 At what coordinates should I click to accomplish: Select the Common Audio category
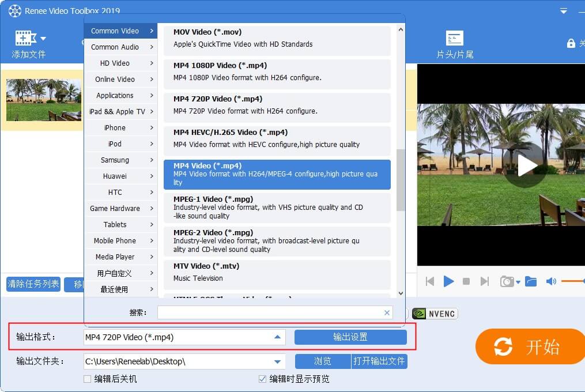coord(121,47)
